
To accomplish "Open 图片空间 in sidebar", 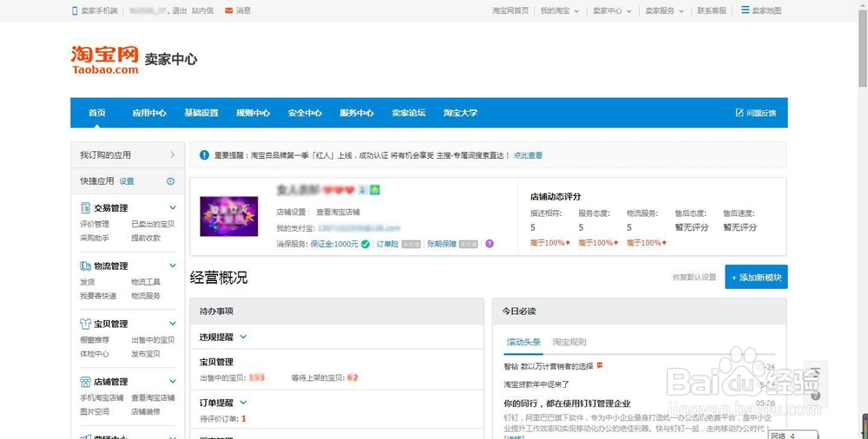I will click(95, 411).
